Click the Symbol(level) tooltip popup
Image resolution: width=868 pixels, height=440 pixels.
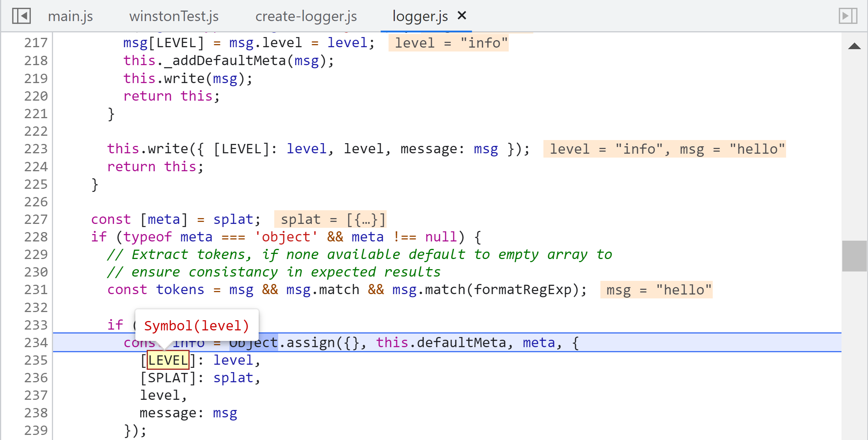[196, 325]
